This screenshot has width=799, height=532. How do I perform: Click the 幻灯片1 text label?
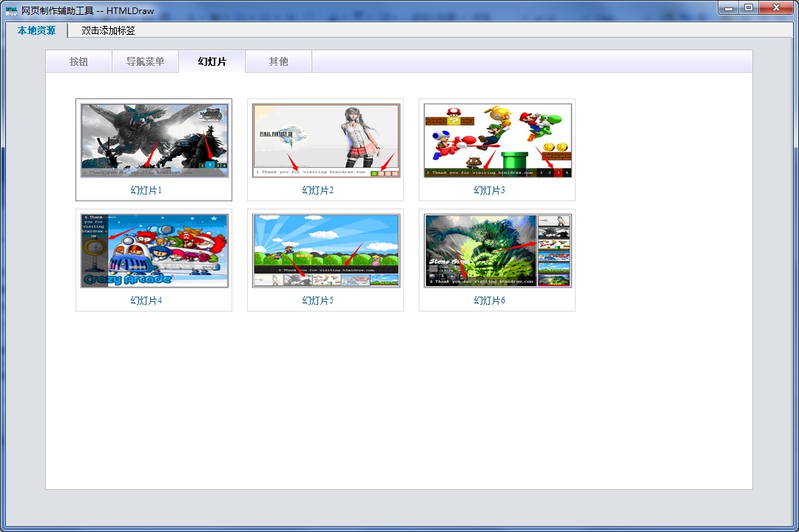(146, 190)
